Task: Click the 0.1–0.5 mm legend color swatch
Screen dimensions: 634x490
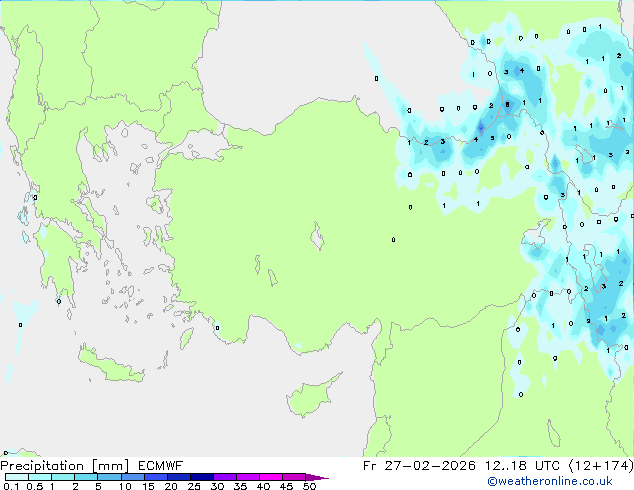Action: pyautogui.click(x=17, y=477)
